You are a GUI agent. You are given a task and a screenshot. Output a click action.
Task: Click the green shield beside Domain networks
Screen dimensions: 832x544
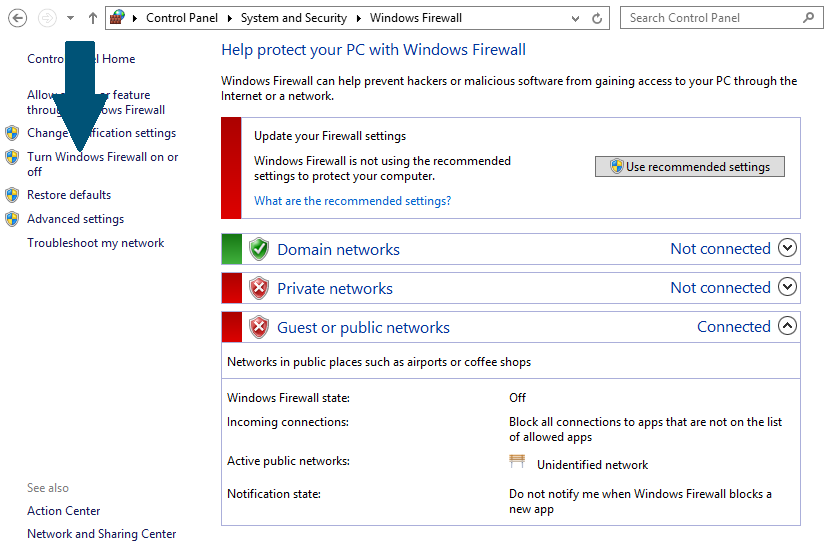click(259, 249)
